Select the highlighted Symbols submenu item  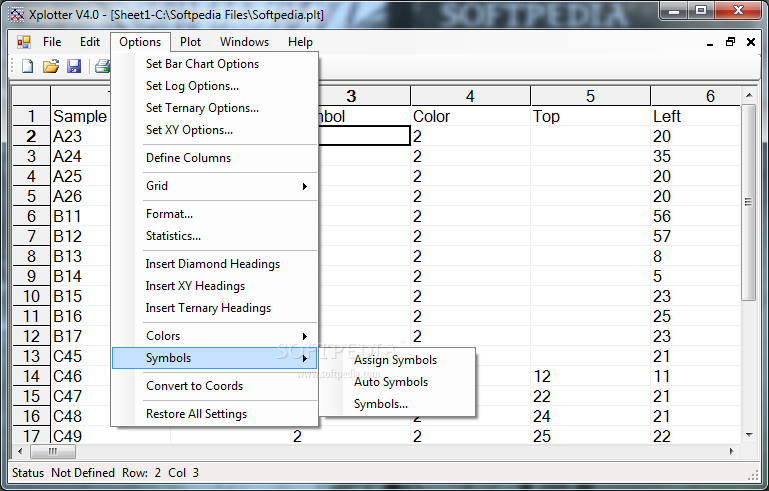click(215, 358)
